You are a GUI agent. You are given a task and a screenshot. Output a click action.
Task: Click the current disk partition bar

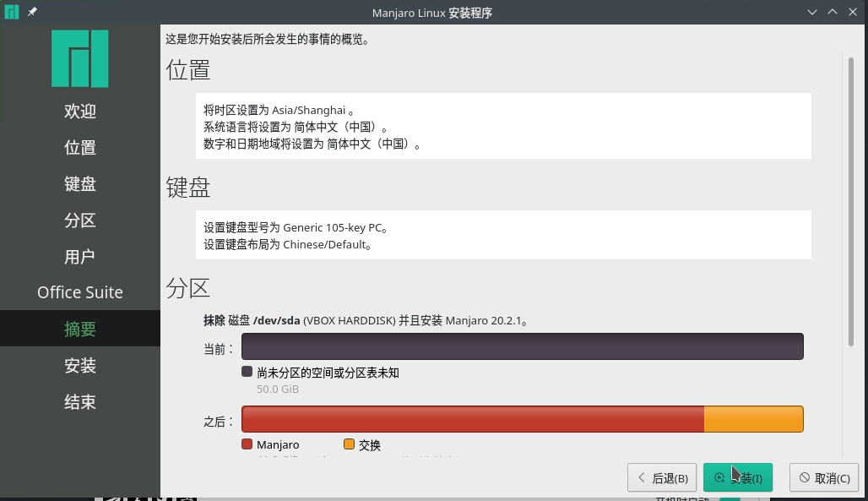(x=523, y=346)
